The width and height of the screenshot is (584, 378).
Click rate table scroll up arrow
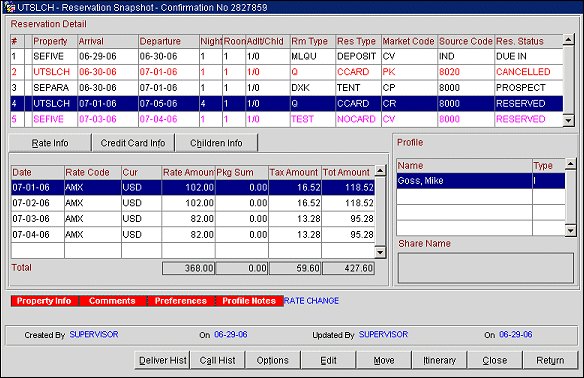[380, 171]
